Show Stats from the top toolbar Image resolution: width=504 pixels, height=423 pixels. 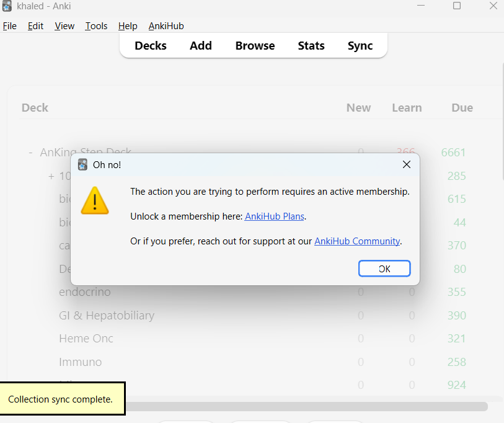click(311, 45)
